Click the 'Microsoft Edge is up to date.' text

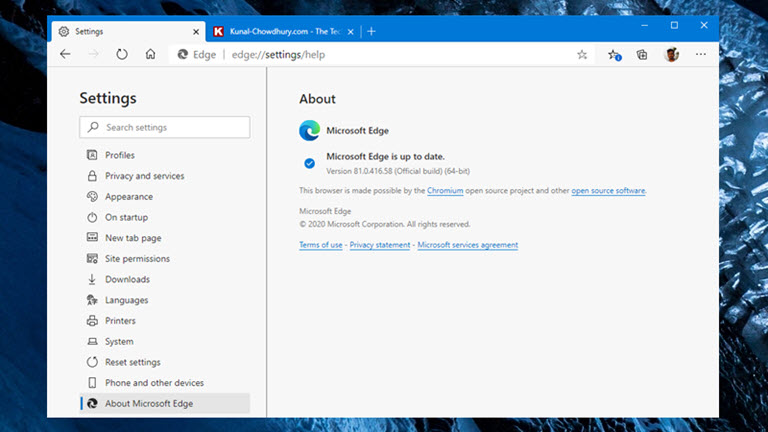[x=385, y=157]
